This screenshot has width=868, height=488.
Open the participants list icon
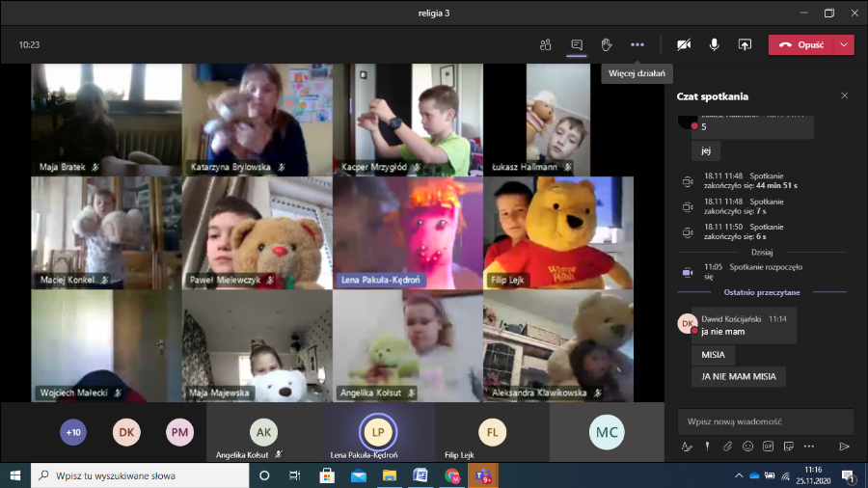coord(545,44)
